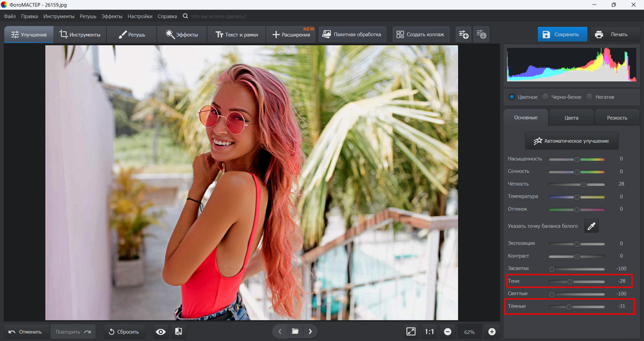Set zoom to 1:1
Screen dimensions: 644x341
(x=429, y=331)
